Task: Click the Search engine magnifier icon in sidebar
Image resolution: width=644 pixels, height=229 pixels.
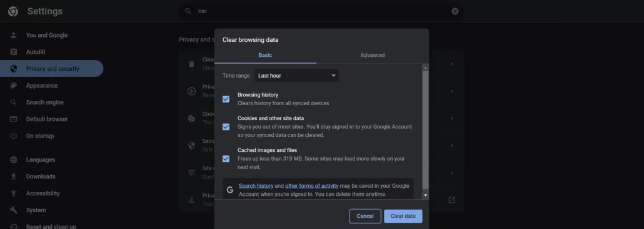Action: (14, 102)
